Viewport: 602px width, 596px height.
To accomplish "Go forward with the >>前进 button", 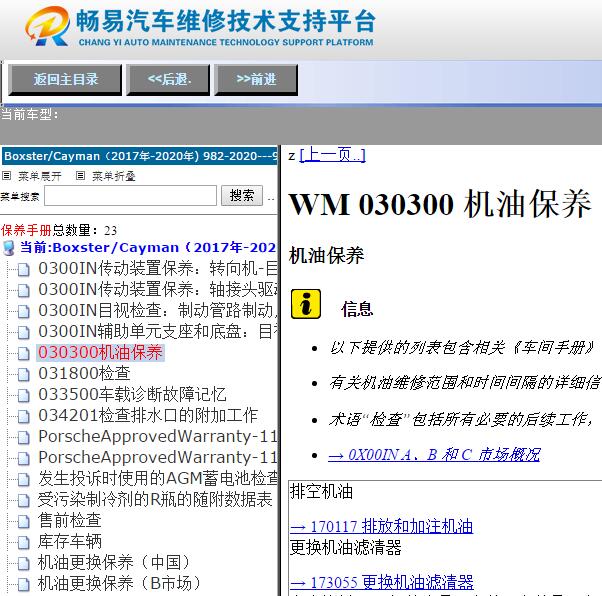I will click(256, 79).
